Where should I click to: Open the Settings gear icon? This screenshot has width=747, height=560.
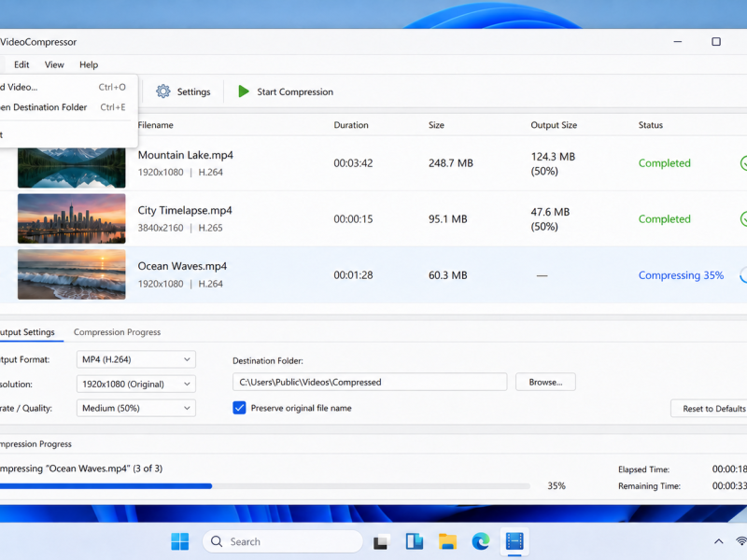pyautogui.click(x=162, y=91)
